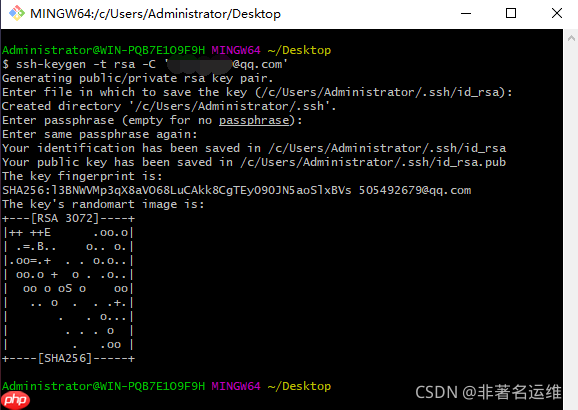This screenshot has height=410, width=578.
Task: Click the SHA256 fingerprint line
Action: point(236,190)
